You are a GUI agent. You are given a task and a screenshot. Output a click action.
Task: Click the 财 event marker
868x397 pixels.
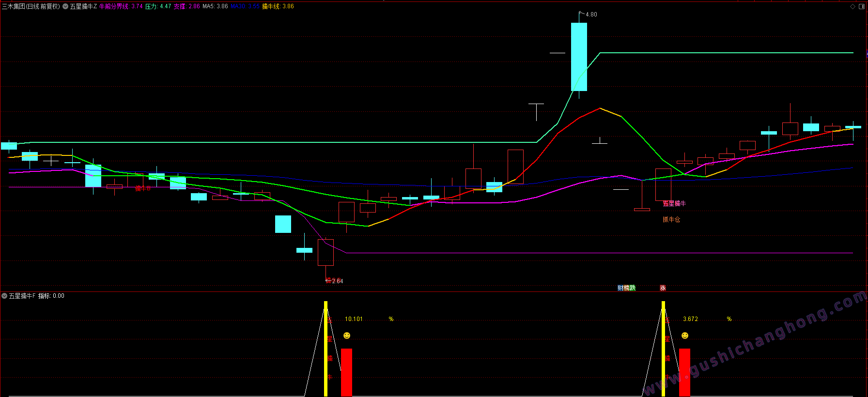tap(620, 288)
